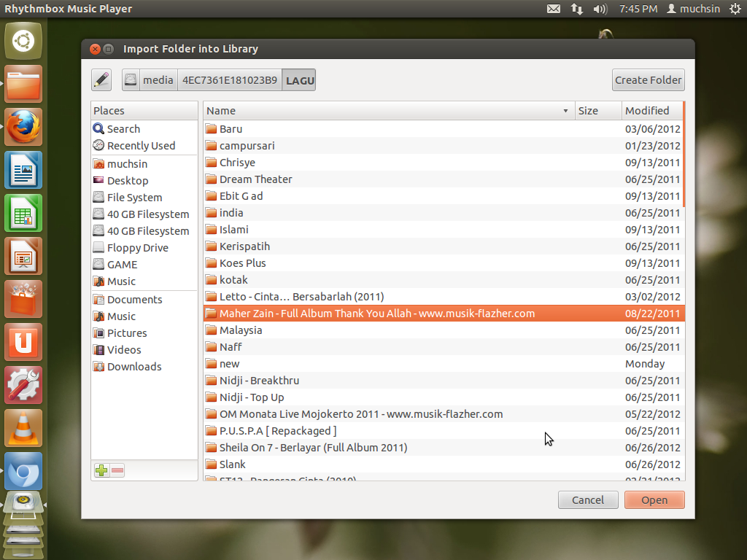Select the Malaysia folder
This screenshot has height=560, width=747.
(x=443, y=330)
